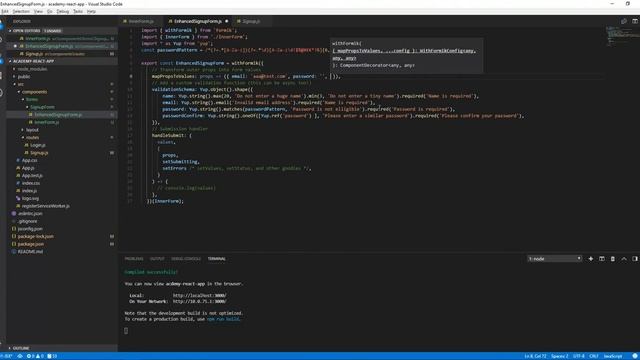Open App.test.js in the explorer
Screen dimensions: 640x360
tap(32, 176)
